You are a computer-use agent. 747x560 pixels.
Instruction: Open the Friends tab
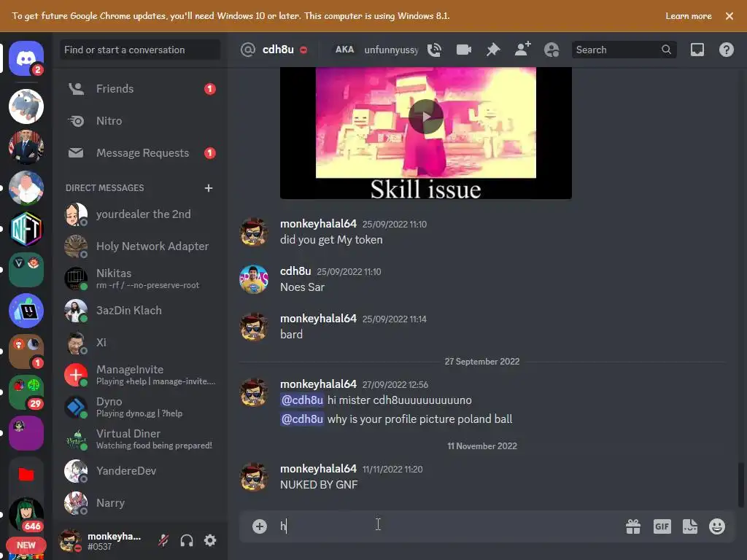pyautogui.click(x=140, y=88)
